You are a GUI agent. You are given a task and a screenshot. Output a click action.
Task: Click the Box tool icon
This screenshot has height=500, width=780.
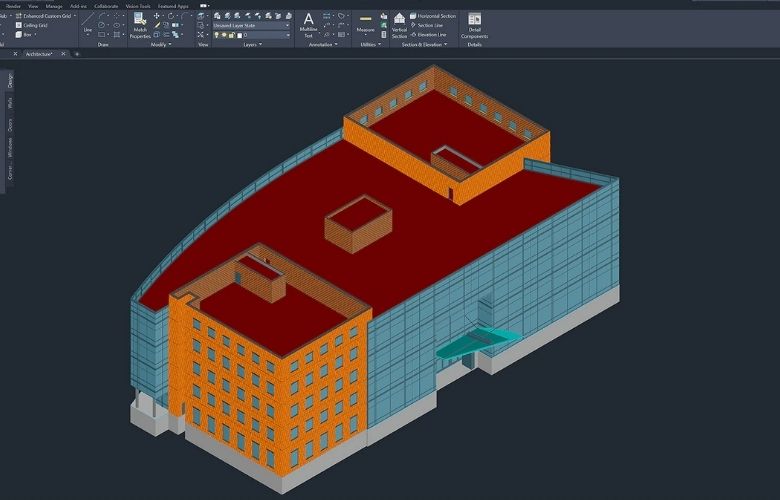click(x=18, y=34)
